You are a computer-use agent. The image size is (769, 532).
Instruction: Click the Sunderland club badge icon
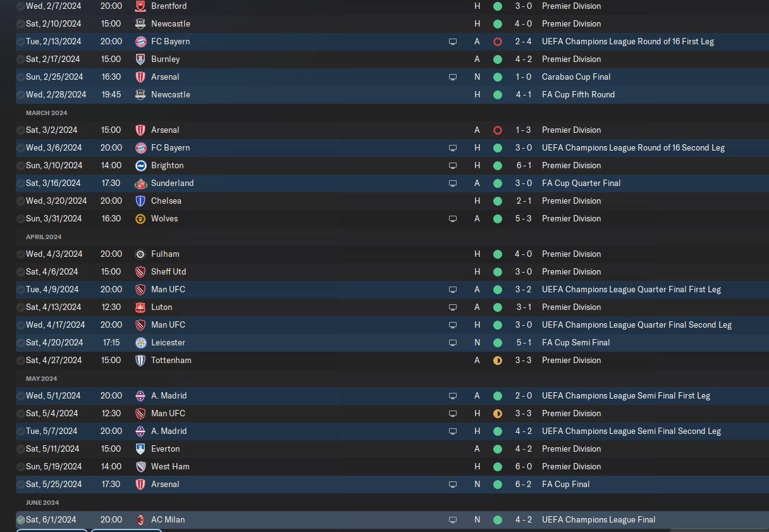point(140,183)
